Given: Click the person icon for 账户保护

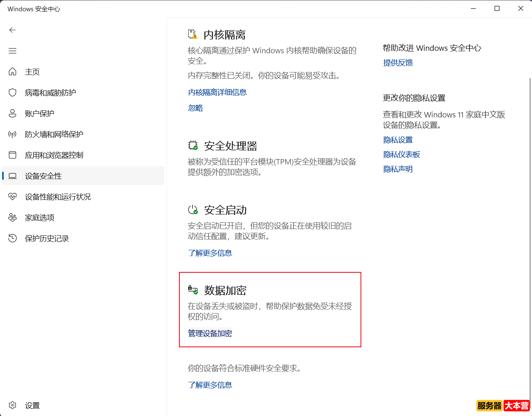Looking at the screenshot, I should (x=12, y=113).
